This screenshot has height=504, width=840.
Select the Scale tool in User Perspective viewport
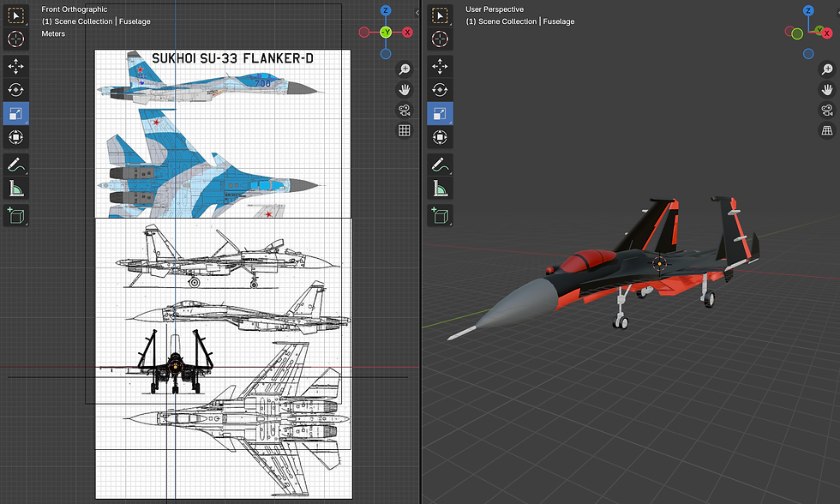(440, 113)
